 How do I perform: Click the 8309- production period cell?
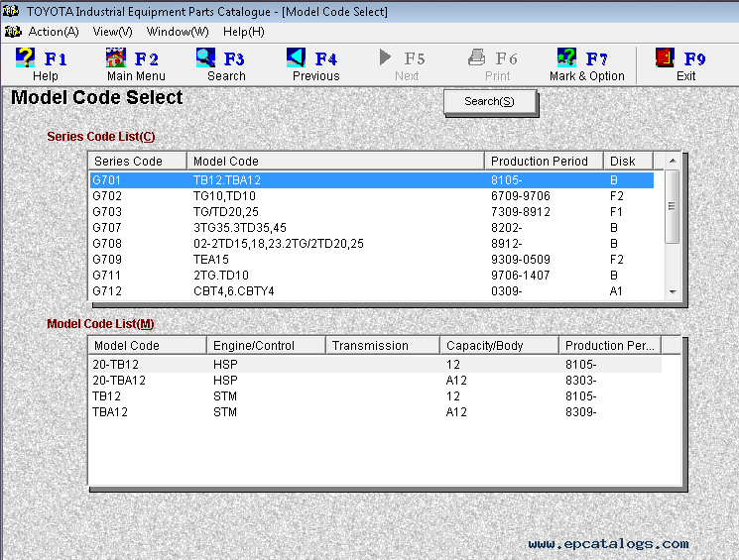tap(580, 412)
